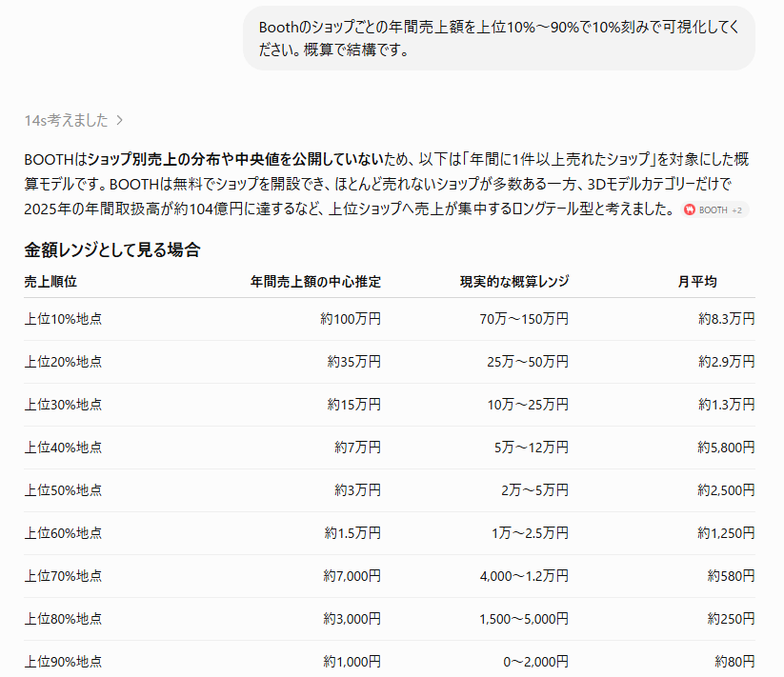The height and width of the screenshot is (677, 784).
Task: Select the cell '約1.5万円'
Action: coord(352,533)
